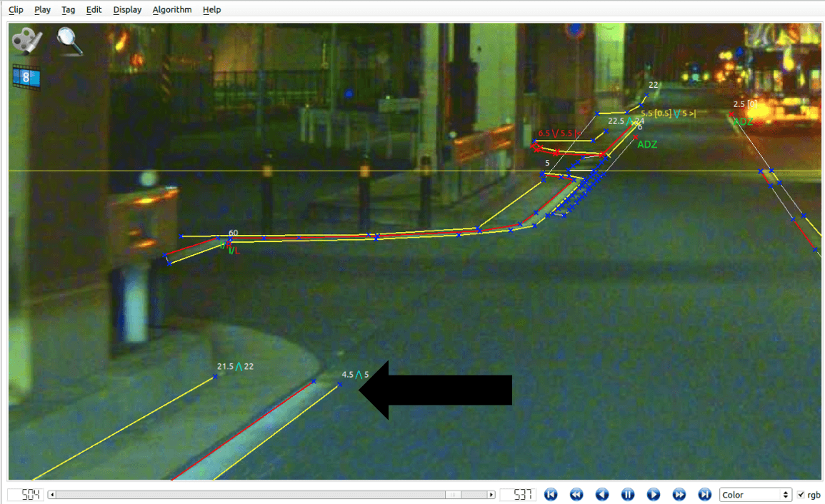Click the 5.5 [0.5] ∨ 5 label
Viewport: 825px width, 504px height.
[x=668, y=113]
